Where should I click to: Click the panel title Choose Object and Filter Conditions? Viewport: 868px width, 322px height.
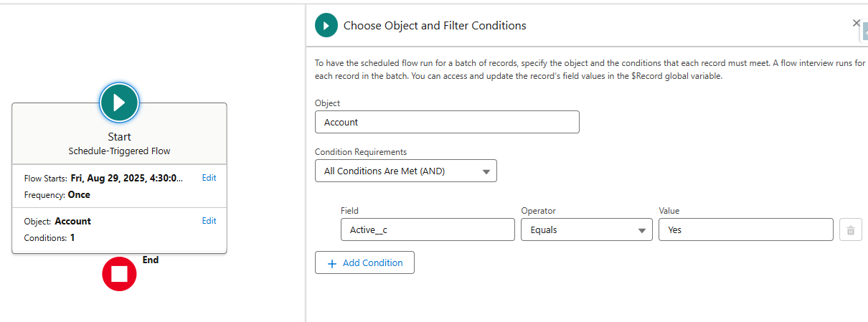click(x=435, y=26)
